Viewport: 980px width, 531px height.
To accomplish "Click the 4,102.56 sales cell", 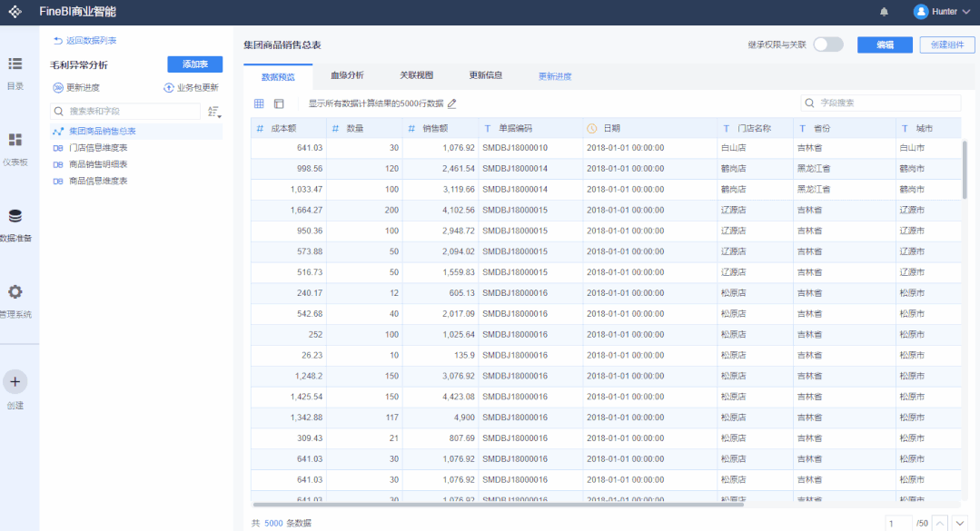I will tap(441, 210).
